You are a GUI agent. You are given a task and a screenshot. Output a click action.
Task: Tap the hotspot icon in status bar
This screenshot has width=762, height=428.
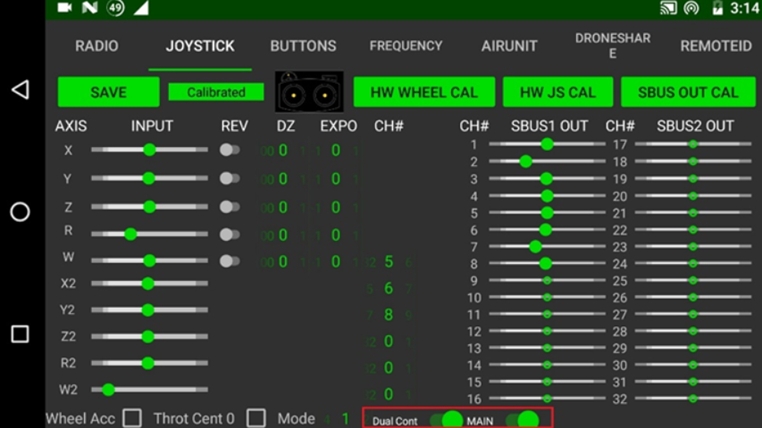tap(691, 8)
